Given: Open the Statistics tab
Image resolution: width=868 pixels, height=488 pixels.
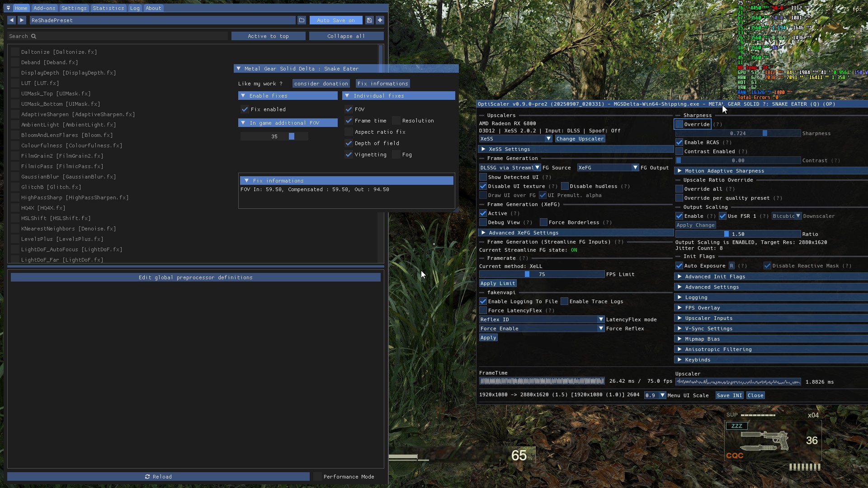Looking at the screenshot, I should pos(108,8).
